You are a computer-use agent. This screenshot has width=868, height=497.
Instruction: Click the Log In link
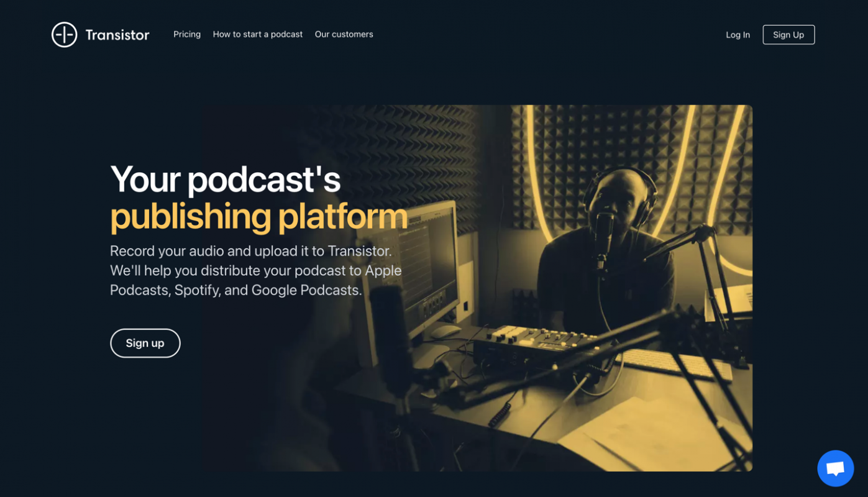[x=738, y=35]
